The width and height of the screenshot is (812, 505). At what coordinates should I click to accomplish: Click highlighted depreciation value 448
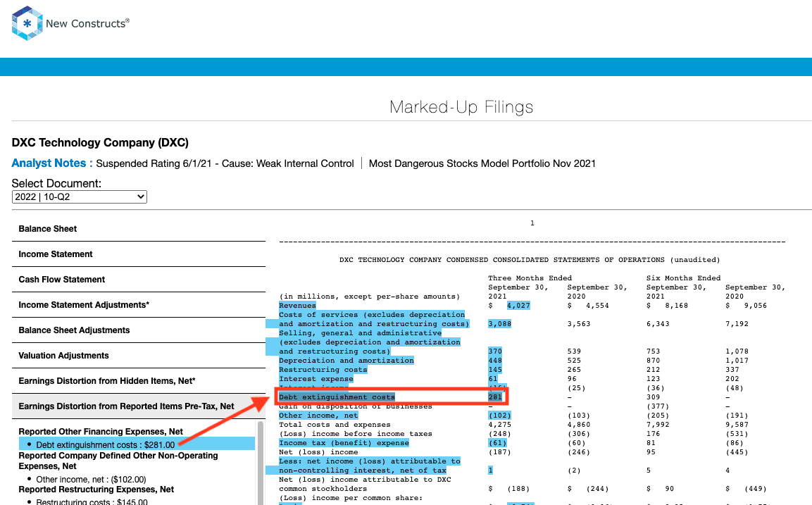(494, 361)
